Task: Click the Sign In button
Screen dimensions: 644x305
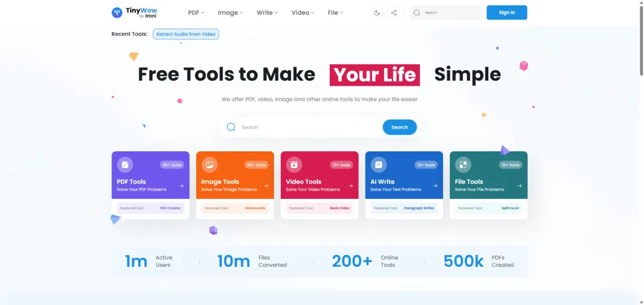Action: point(507,13)
